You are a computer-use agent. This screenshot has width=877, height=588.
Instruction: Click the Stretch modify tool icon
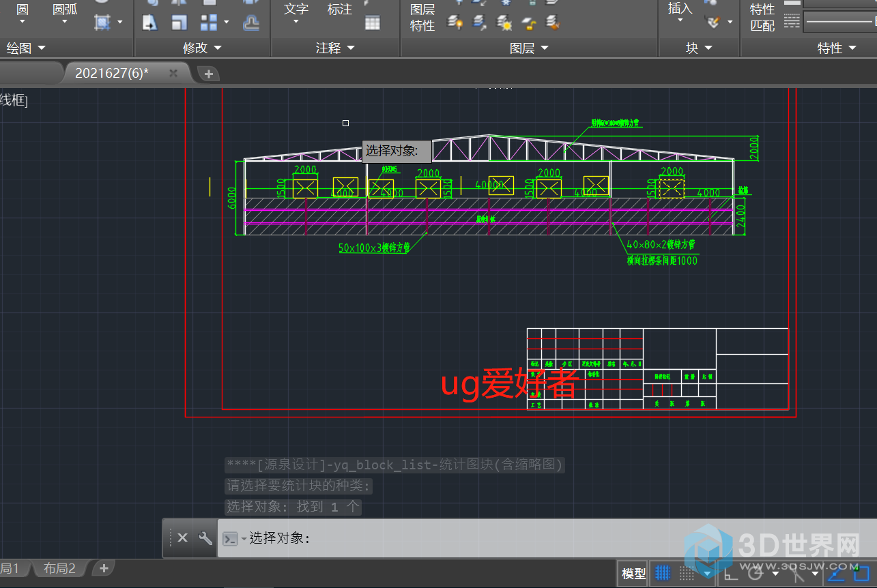tap(149, 23)
